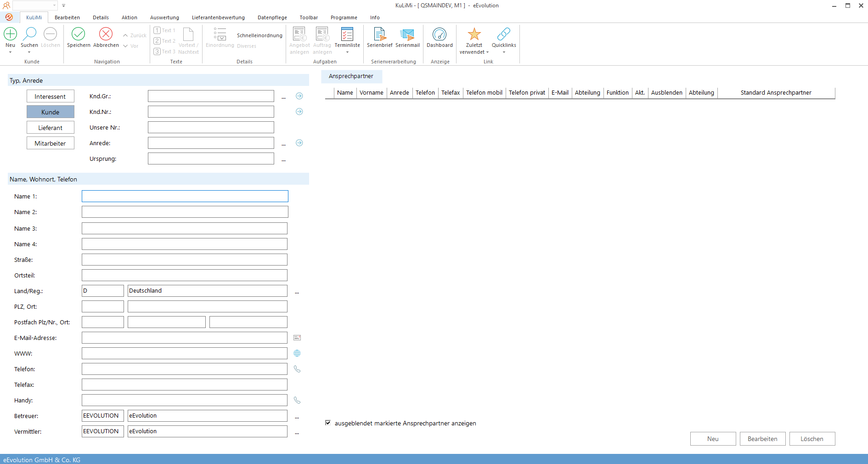
Task: Click the Telefon mobil column header
Action: (484, 92)
